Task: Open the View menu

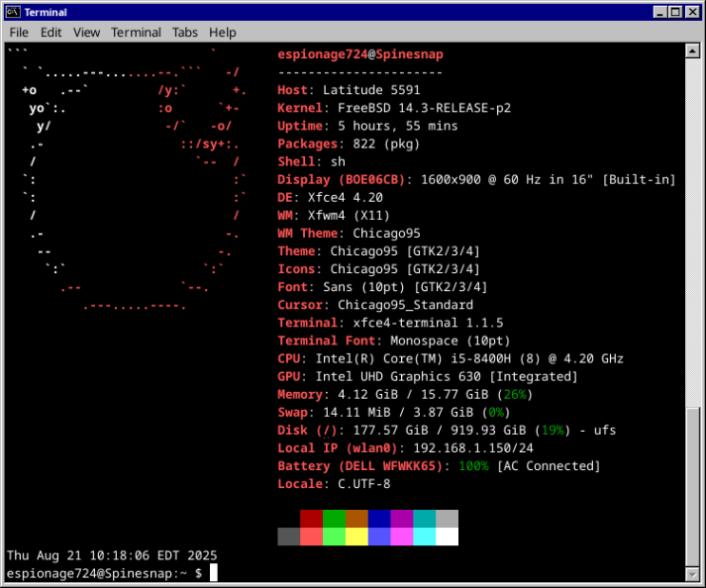Action: [86, 32]
